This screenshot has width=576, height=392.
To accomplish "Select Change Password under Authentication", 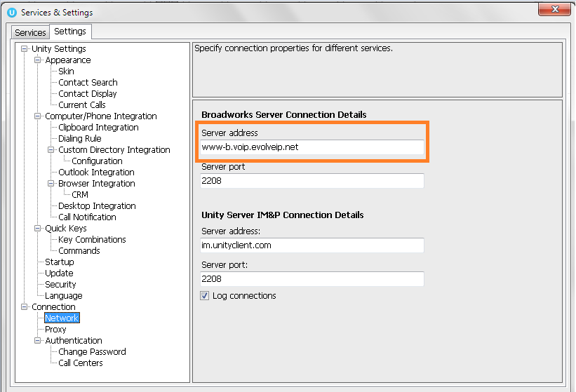I will [92, 352].
